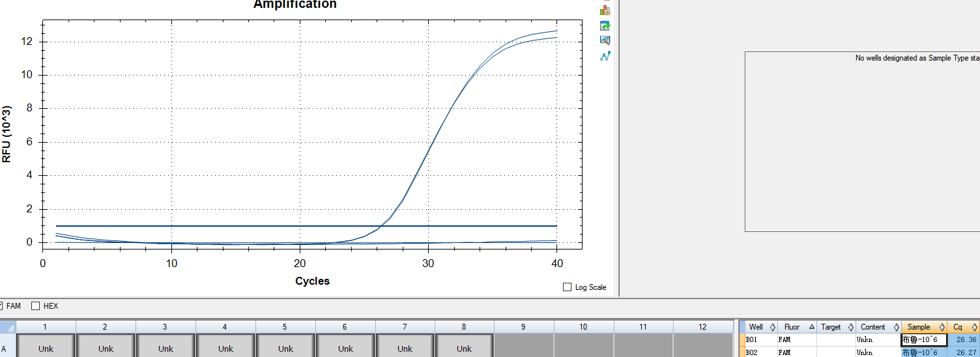This screenshot has height=357, width=980.
Task: Select plate column header 10
Action: (x=583, y=326)
